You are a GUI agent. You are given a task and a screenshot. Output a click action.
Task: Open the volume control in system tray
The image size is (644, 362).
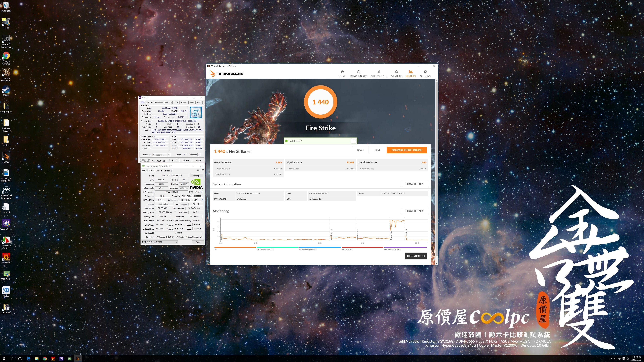pos(620,358)
